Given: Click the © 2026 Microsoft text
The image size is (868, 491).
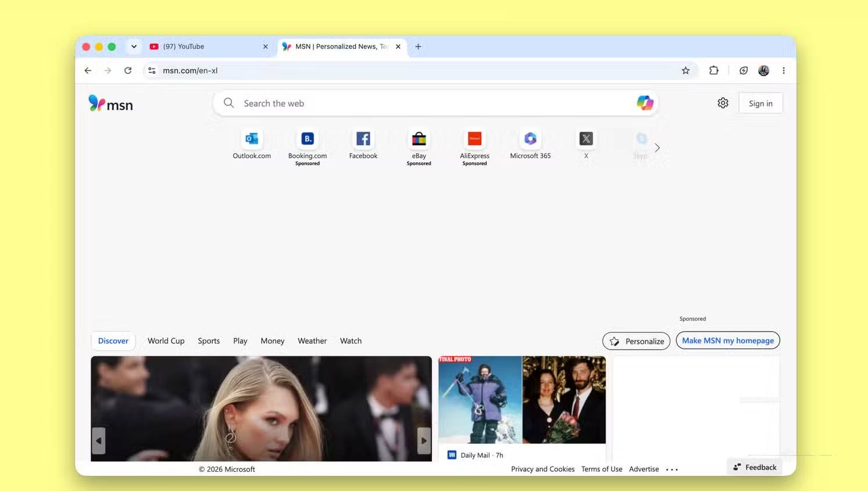Looking at the screenshot, I should point(227,469).
